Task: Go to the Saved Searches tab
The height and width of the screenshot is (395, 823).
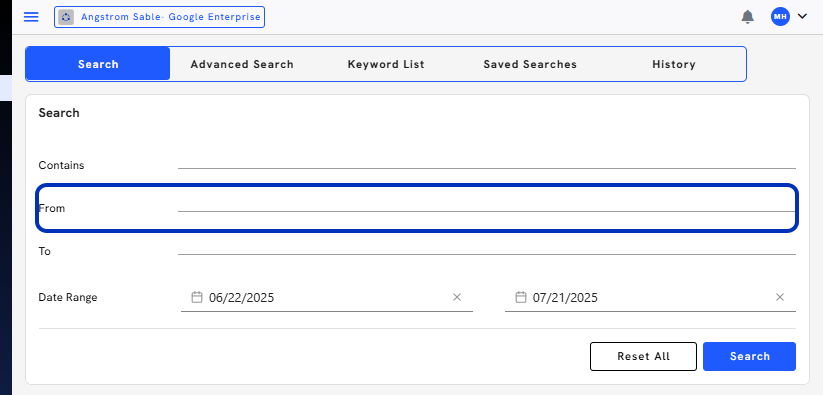Action: 530,64
